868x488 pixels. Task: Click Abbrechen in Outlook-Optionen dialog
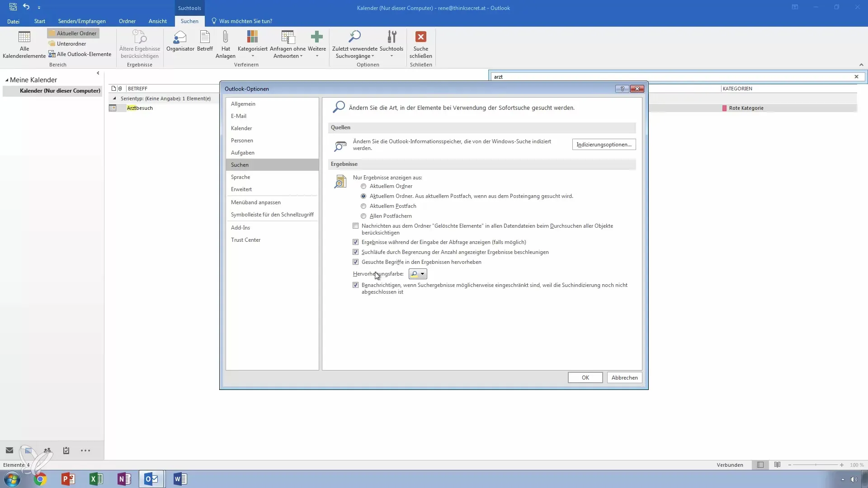pyautogui.click(x=624, y=378)
